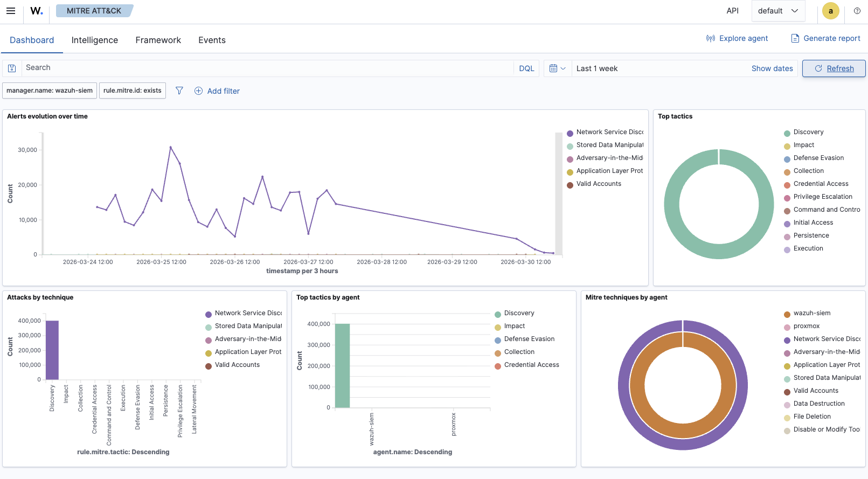Viewport: 868px width, 479px height.
Task: Click the Wazuh logo home icon
Action: pyautogui.click(x=37, y=11)
